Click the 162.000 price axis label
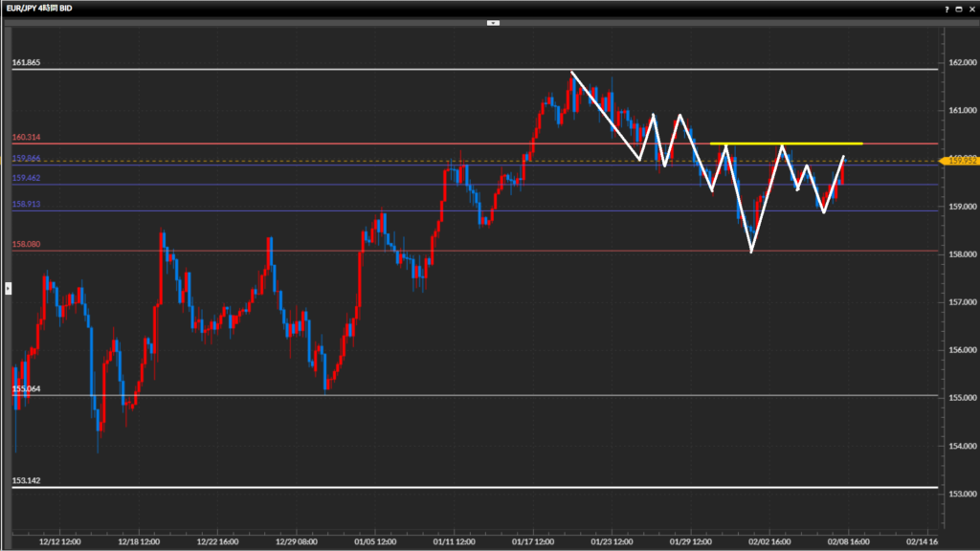This screenshot has height=551, width=980. [x=961, y=63]
